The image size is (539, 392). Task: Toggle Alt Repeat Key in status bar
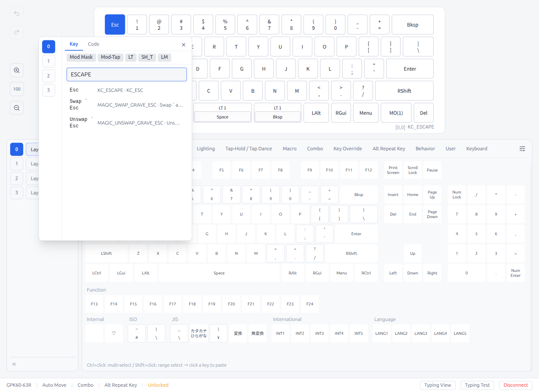coord(121,385)
